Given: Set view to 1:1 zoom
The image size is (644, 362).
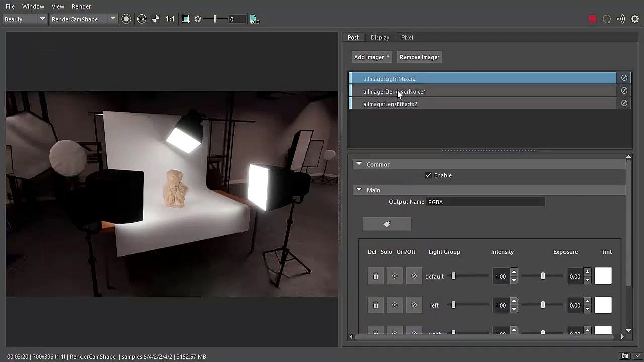Looking at the screenshot, I should (170, 19).
